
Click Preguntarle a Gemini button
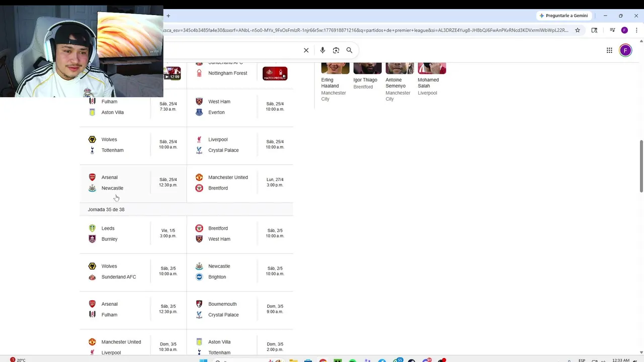(563, 16)
